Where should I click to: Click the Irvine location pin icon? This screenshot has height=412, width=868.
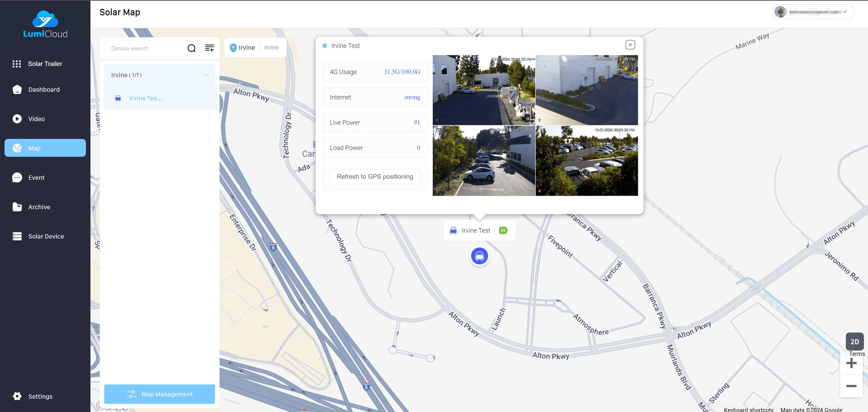(x=233, y=48)
